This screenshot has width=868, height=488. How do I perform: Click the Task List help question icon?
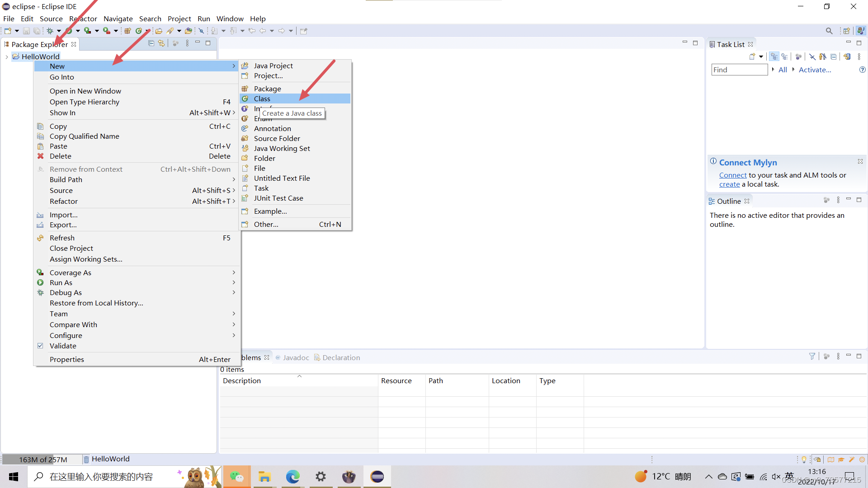click(863, 70)
